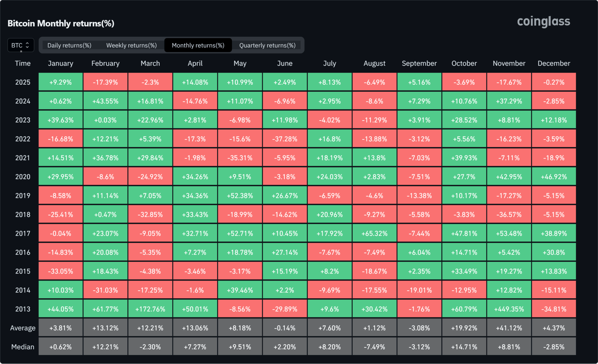Click the Time column header
This screenshot has height=364, width=598.
(23, 63)
